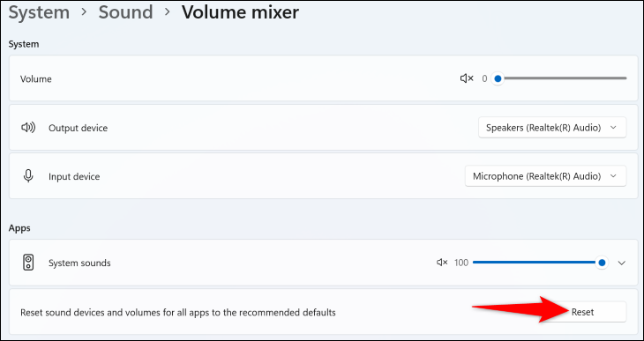This screenshot has height=341, width=644.
Task: Click the System sounds speaker box icon
Action: (28, 263)
